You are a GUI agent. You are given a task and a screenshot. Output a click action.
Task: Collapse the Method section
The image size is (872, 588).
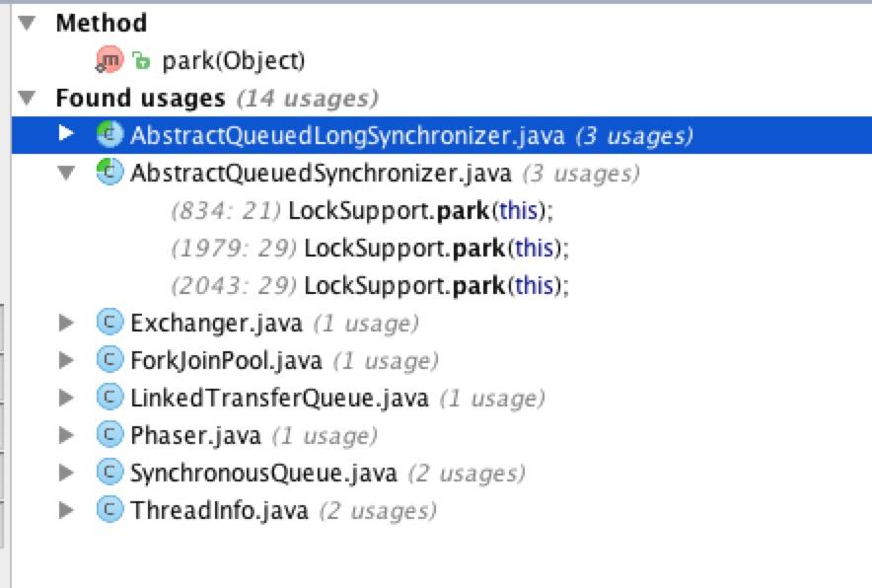point(27,23)
